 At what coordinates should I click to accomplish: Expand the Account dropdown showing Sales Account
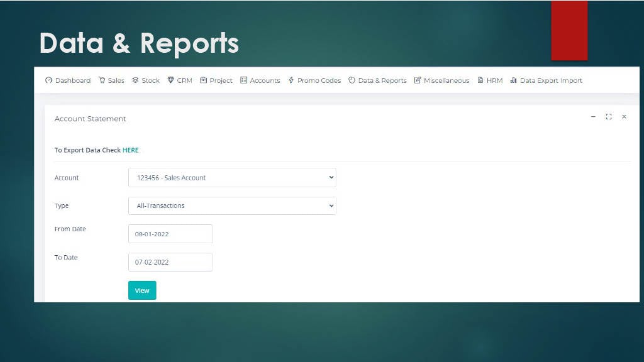pyautogui.click(x=231, y=177)
